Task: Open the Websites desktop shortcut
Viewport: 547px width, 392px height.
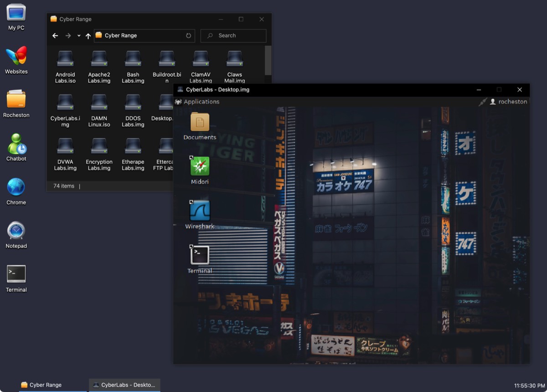Action: tap(16, 57)
